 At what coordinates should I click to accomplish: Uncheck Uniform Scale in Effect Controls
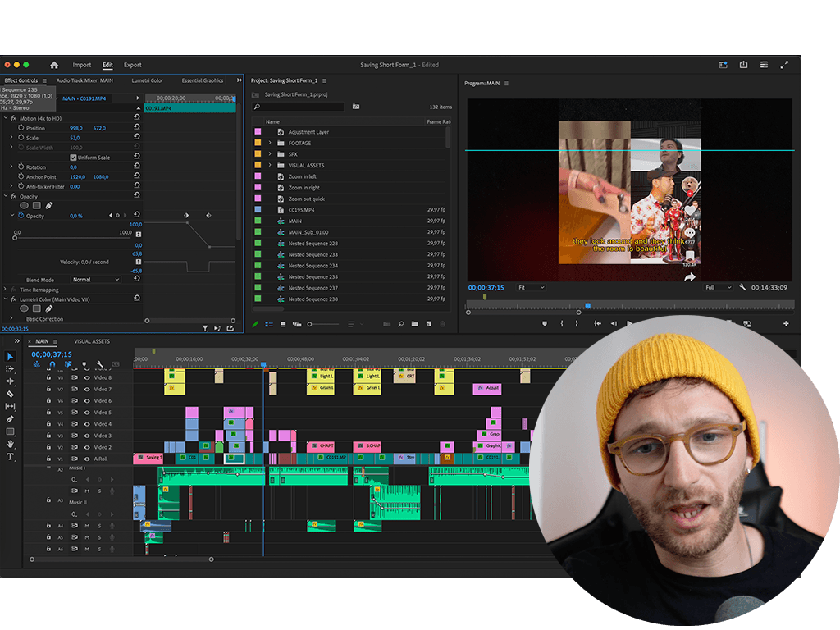(x=73, y=157)
